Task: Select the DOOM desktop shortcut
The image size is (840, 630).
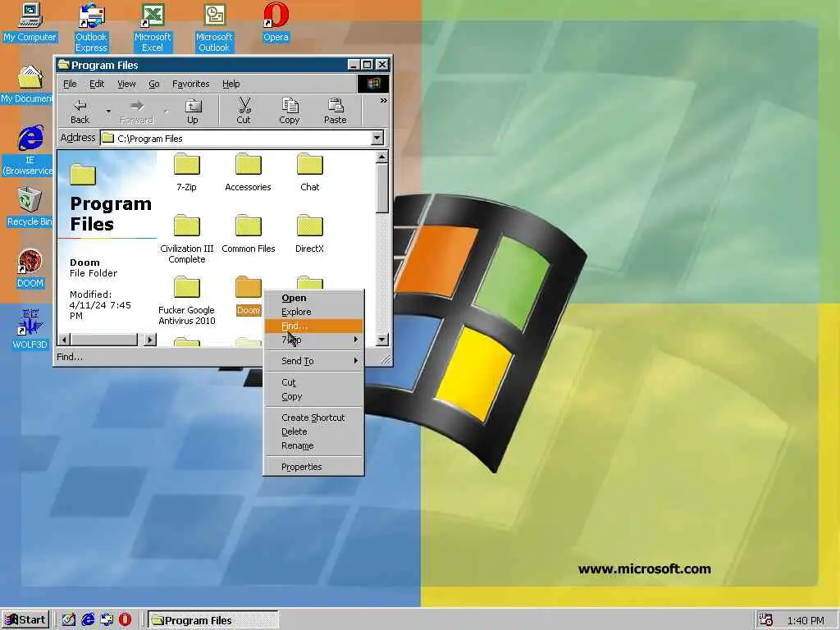Action: click(x=30, y=269)
